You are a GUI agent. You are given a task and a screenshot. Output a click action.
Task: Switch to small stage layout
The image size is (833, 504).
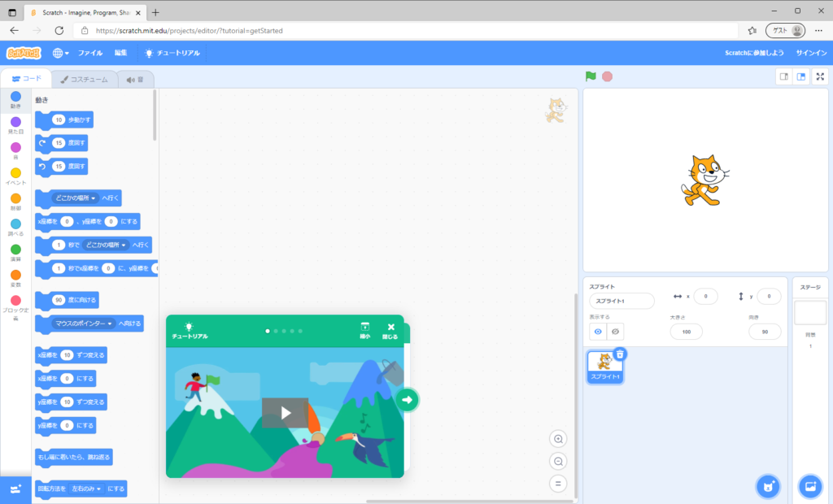(783, 76)
